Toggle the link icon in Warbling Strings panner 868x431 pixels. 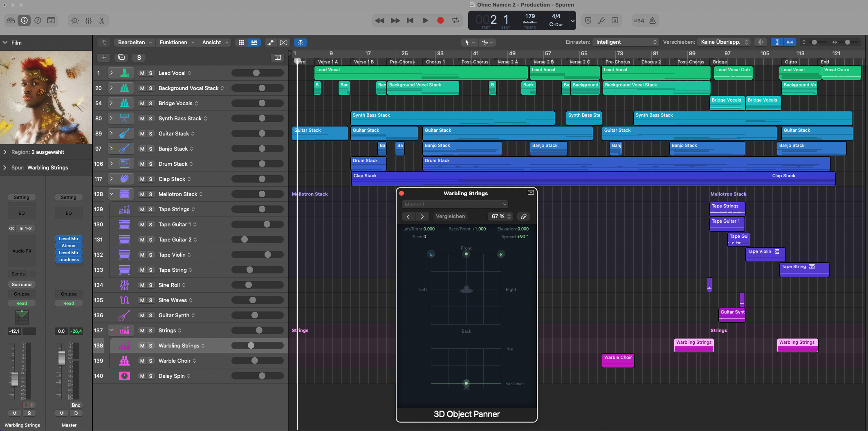[523, 217]
